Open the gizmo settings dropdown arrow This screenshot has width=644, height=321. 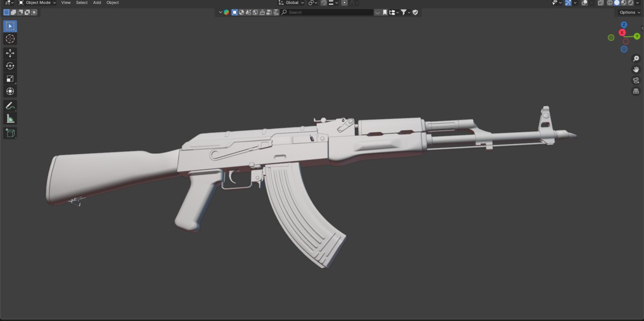point(575,3)
